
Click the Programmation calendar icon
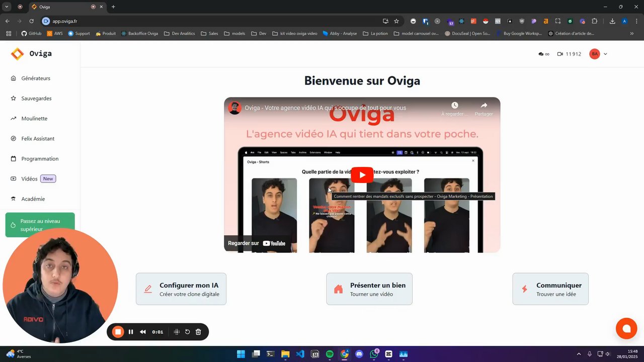pyautogui.click(x=14, y=159)
